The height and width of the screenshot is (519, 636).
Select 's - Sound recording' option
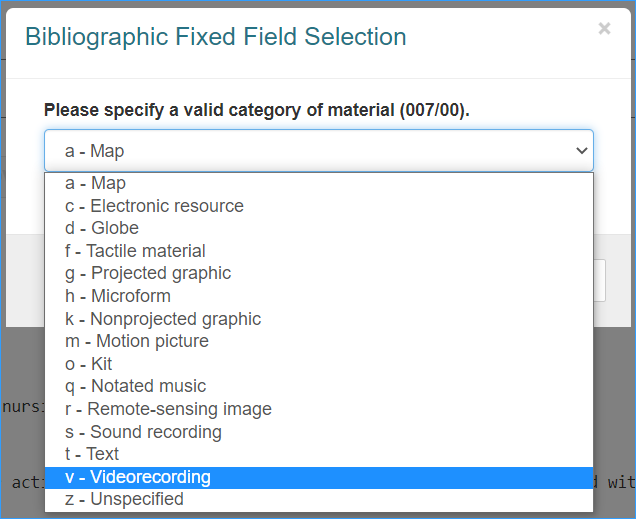[x=319, y=431]
